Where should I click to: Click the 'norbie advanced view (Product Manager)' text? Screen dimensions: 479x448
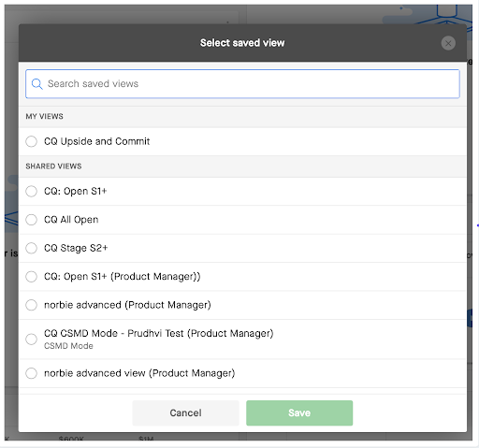(139, 373)
